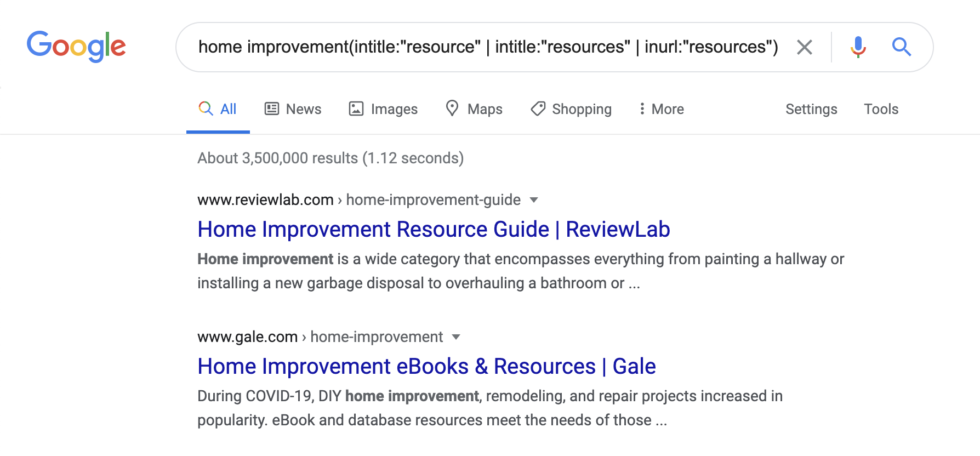Open Home Improvement eBooks & Resources Gale

[426, 366]
